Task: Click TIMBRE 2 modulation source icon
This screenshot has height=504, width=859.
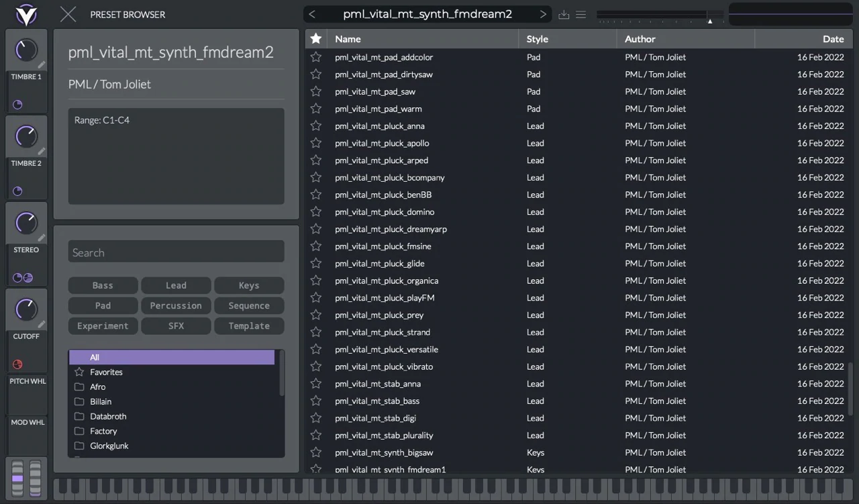Action: (x=17, y=191)
